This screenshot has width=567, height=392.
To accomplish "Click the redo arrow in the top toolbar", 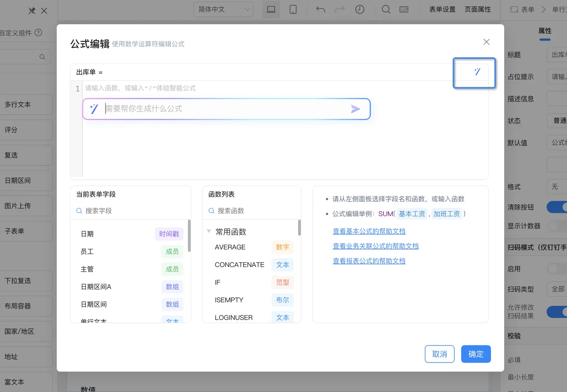I will [x=340, y=9].
